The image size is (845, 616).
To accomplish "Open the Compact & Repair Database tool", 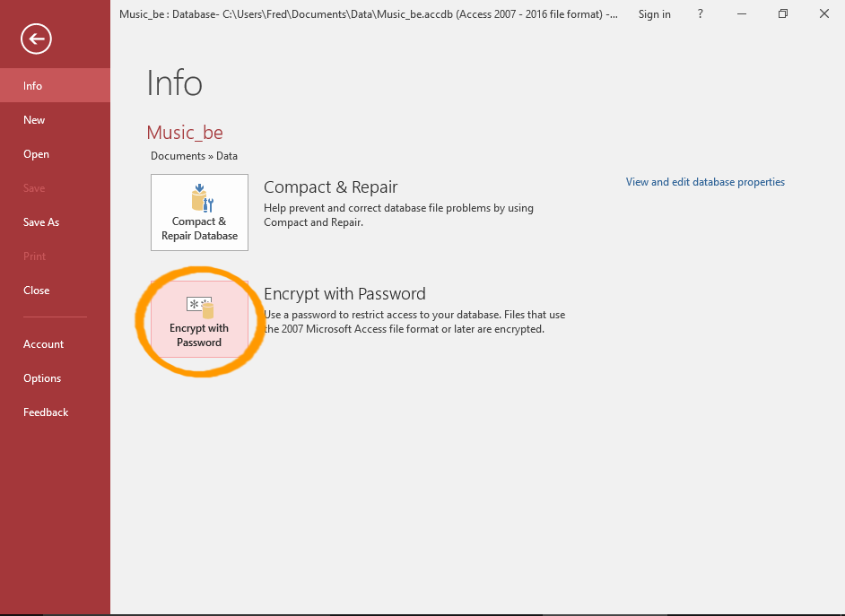I will (199, 213).
